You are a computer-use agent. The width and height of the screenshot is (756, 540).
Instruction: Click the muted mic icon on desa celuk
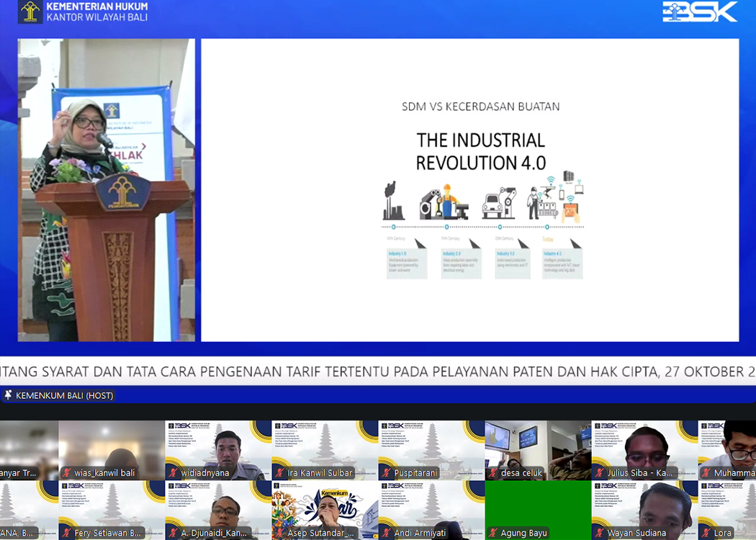click(493, 473)
